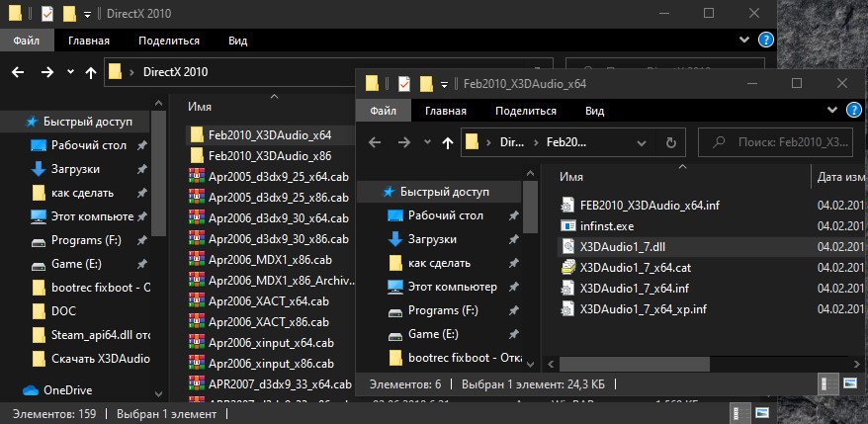Click the Feb20... breadcrumb in front window
Viewport: 868px width, 424px height.
click(x=566, y=142)
